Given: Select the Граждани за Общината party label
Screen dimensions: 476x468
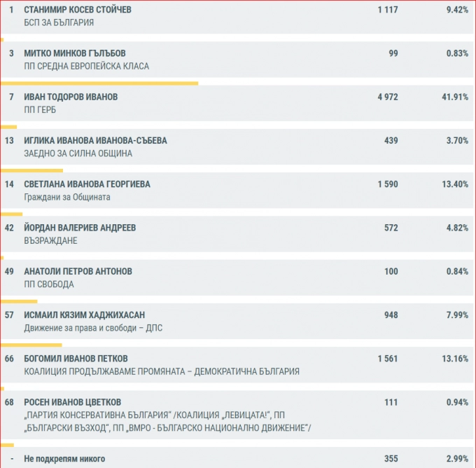Looking at the screenshot, I should pyautogui.click(x=66, y=197).
